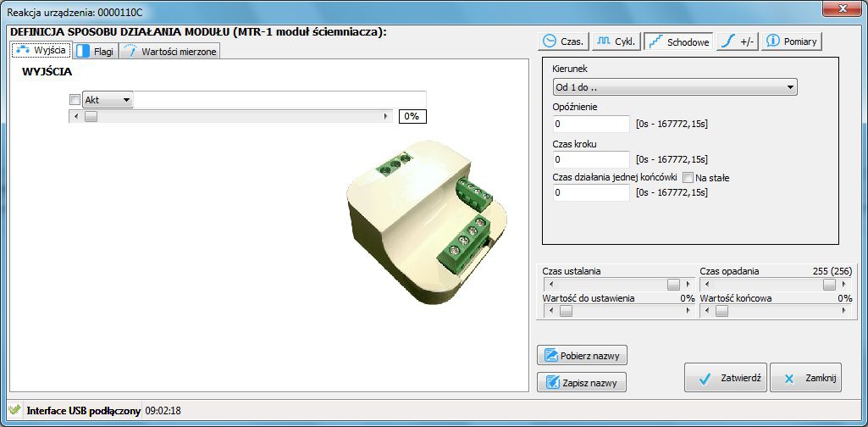Click the green USB connection status icon
The image size is (868, 427).
click(x=15, y=411)
